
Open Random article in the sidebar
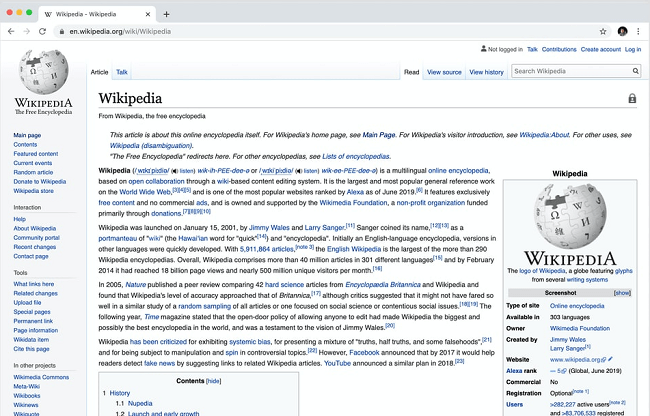click(33, 172)
